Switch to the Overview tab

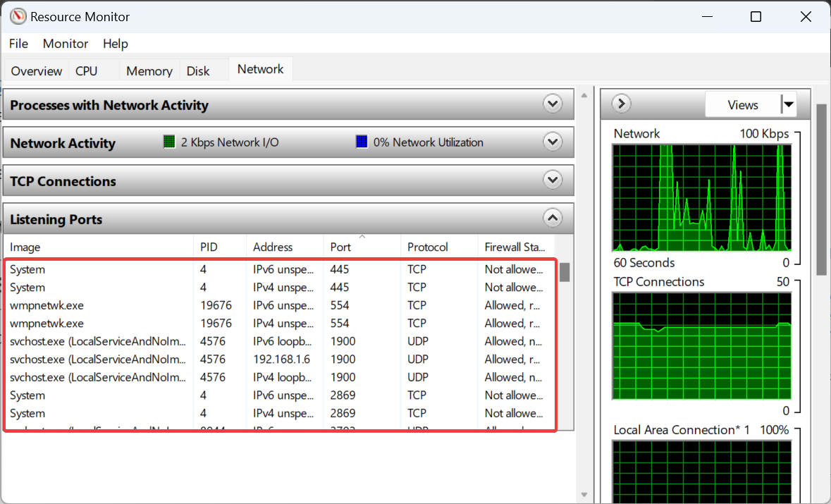[36, 71]
